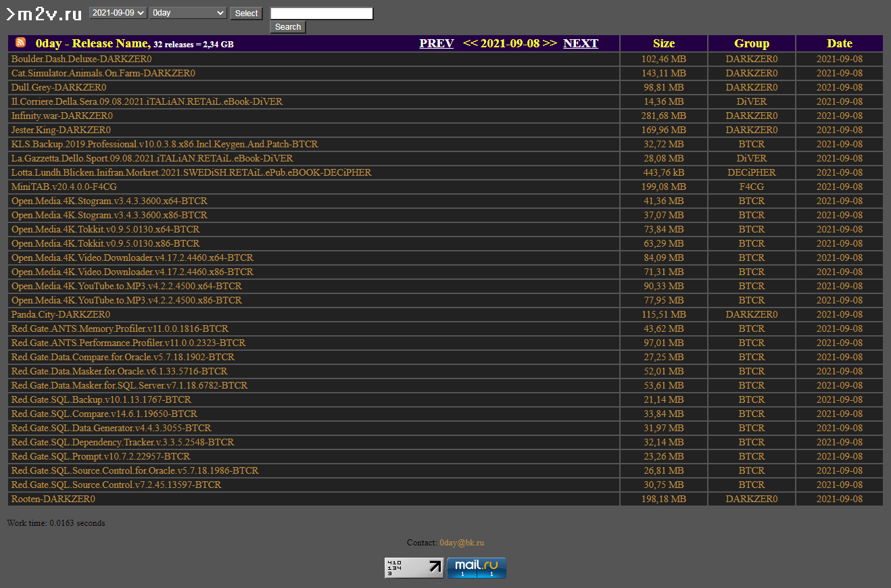The width and height of the screenshot is (891, 588).
Task: Open 4K.Tokkit v0.9.5.0130 x64 release
Action: (x=105, y=229)
